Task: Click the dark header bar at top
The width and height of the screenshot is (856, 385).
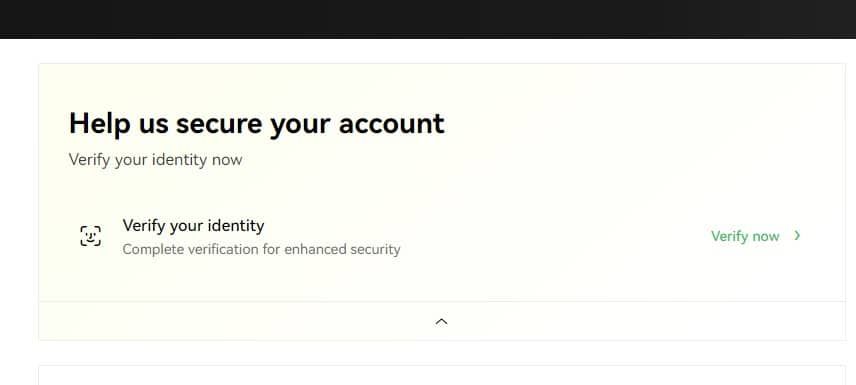Action: tap(428, 19)
